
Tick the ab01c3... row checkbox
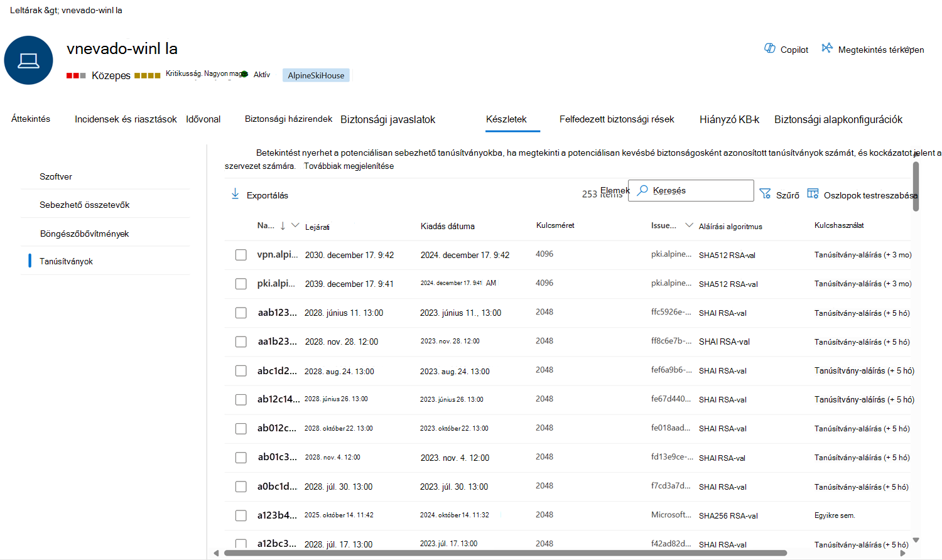pyautogui.click(x=241, y=458)
